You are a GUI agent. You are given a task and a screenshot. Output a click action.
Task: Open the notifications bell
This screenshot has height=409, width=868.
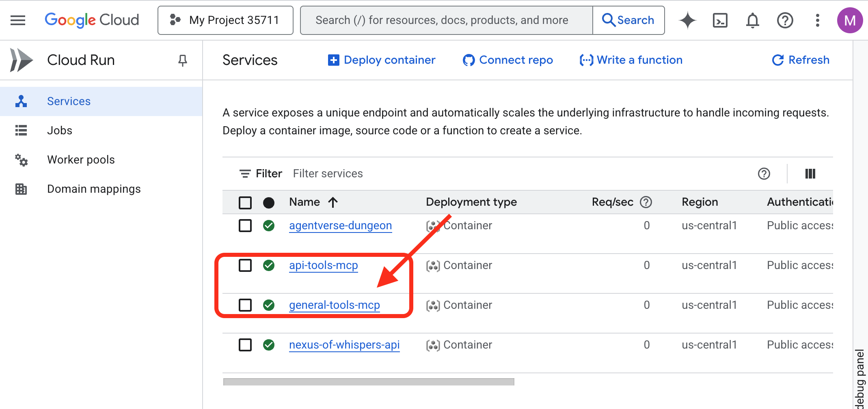tap(752, 20)
